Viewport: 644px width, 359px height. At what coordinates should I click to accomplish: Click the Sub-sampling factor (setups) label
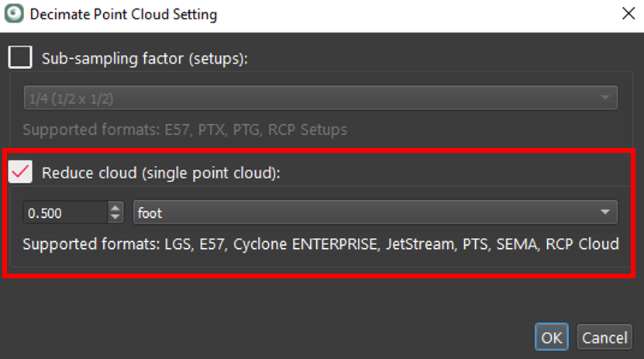coord(144,58)
